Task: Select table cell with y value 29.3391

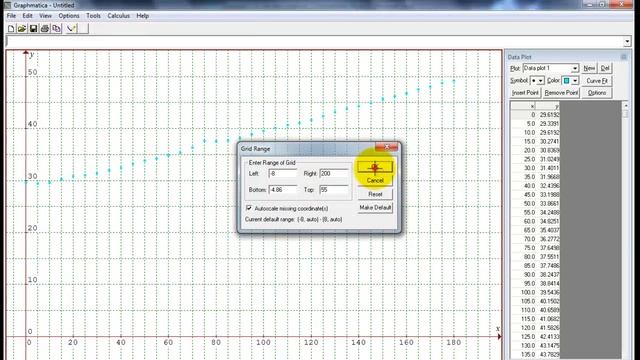Action: (x=547, y=124)
